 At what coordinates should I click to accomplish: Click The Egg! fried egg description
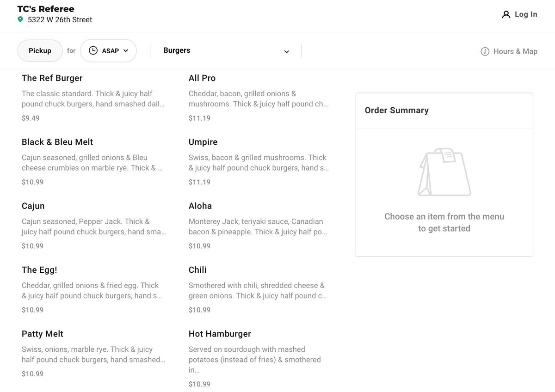pyautogui.click(x=92, y=291)
